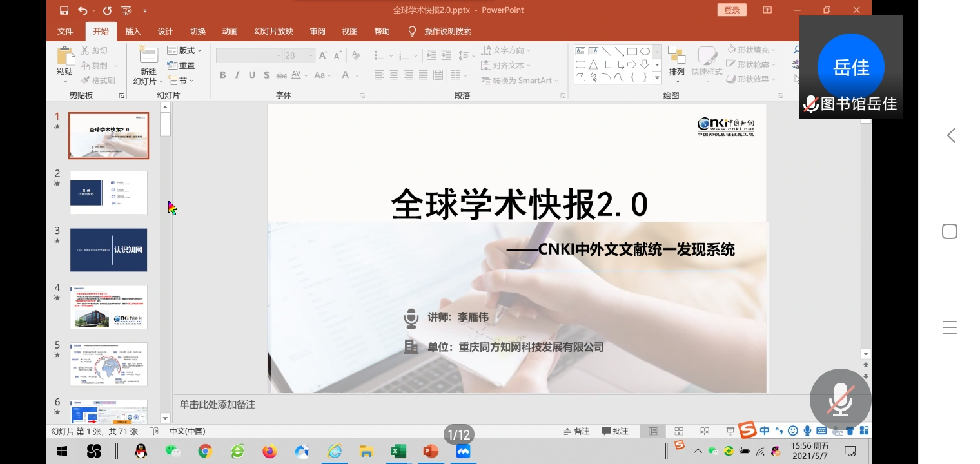
Task: Switch to the Insert (插入) tab
Action: 133,32
